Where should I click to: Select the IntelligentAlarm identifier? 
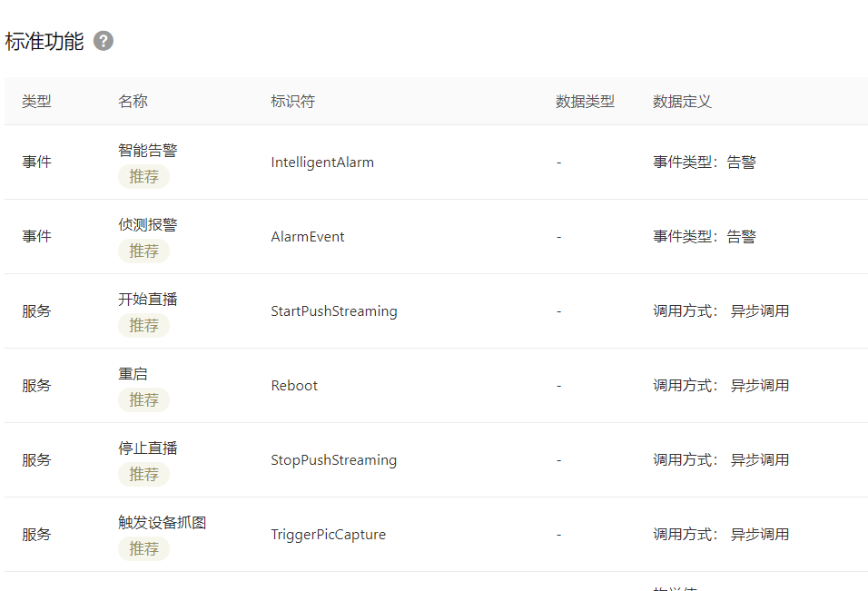pos(322,163)
